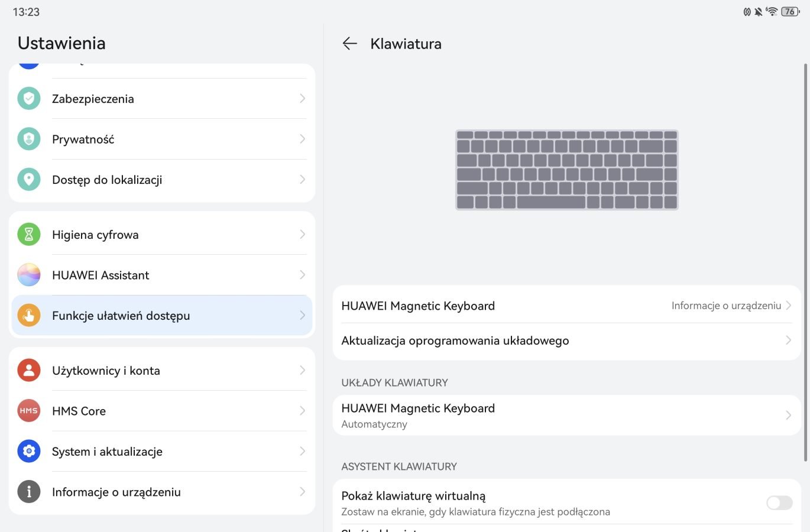Tap the Dostęp do lokalizacji pin icon

click(x=29, y=180)
